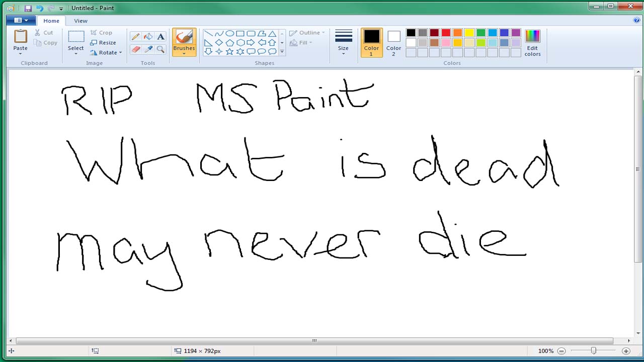
Task: Select the red color swatch
Action: tap(446, 32)
